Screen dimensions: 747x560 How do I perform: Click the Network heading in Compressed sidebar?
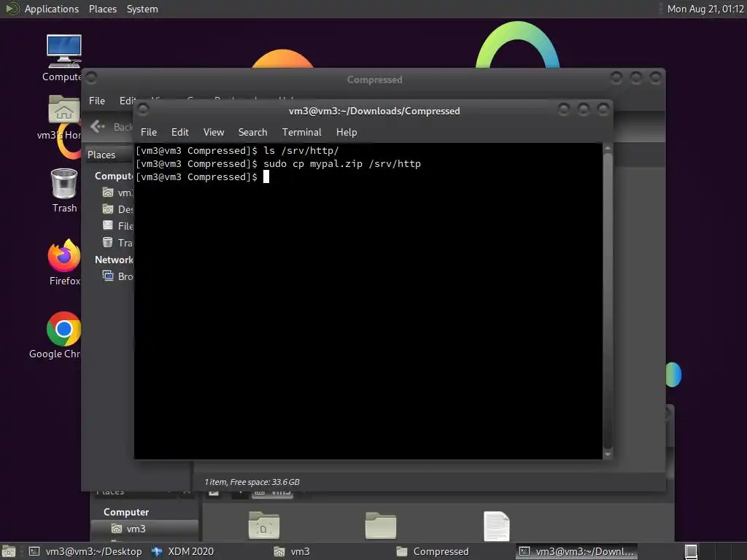click(x=114, y=260)
